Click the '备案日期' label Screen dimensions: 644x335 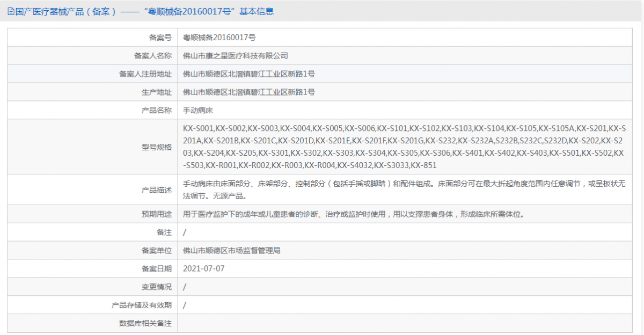click(157, 268)
